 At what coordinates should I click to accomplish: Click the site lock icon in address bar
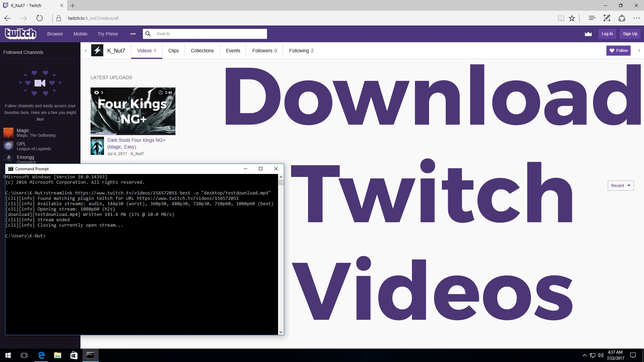click(x=59, y=18)
